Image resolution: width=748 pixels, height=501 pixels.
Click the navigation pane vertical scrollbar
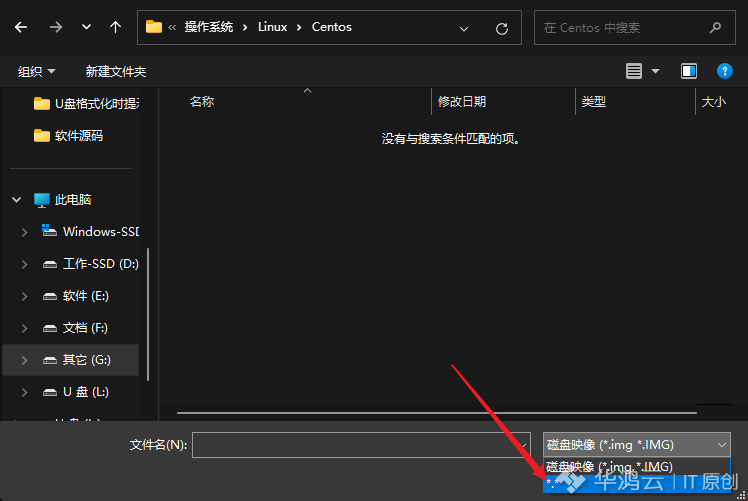point(148,314)
